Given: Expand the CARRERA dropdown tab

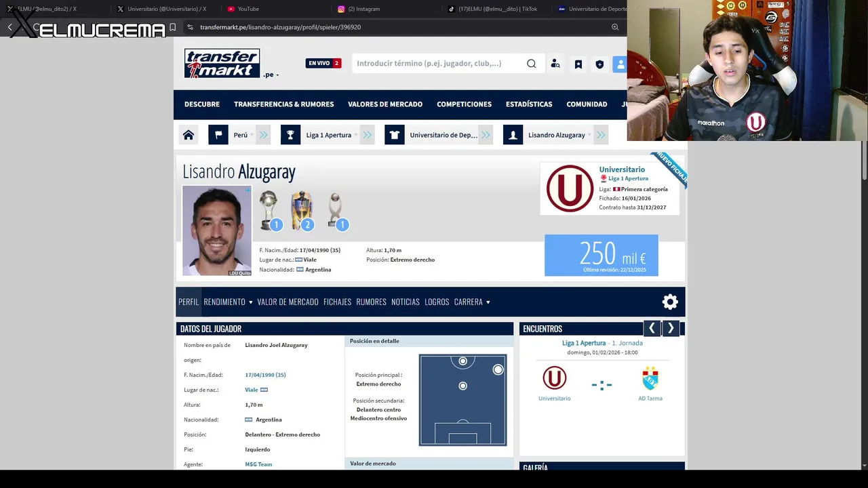Looking at the screenshot, I should [472, 302].
